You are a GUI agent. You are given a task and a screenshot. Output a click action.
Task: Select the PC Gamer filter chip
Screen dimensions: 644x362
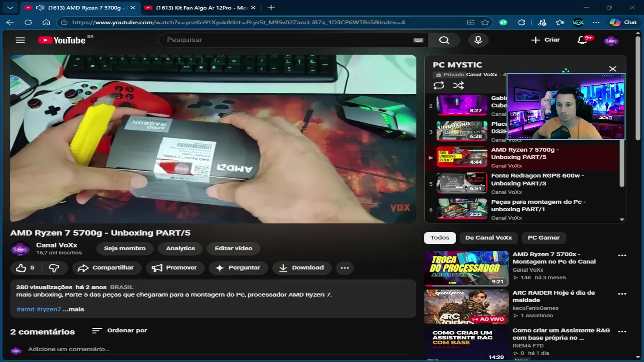(x=543, y=238)
